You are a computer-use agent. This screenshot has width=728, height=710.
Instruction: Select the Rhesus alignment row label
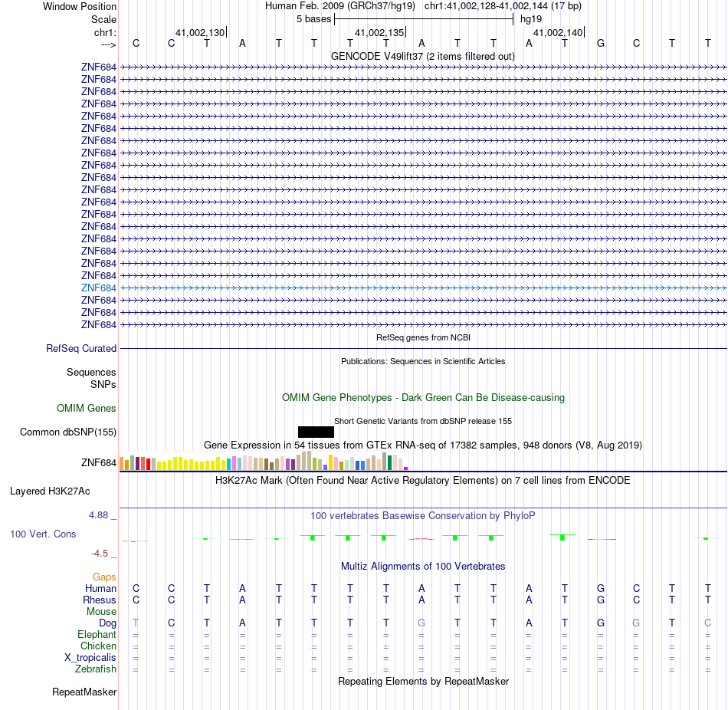[x=100, y=600]
